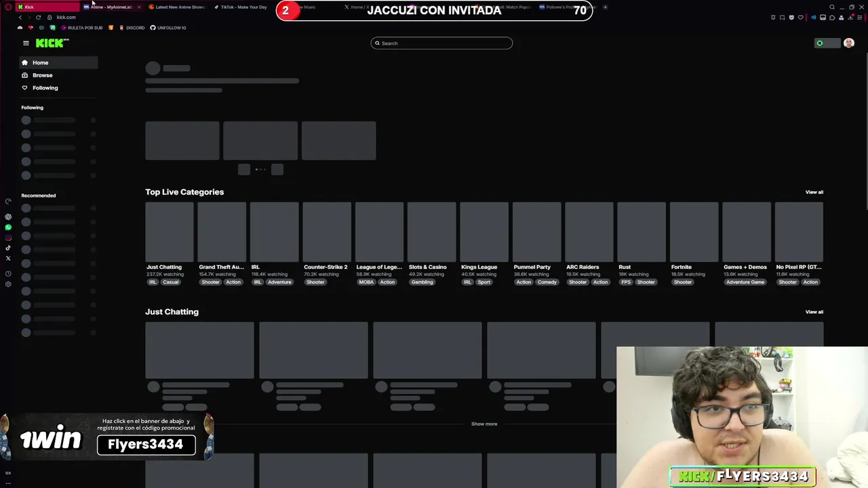This screenshot has height=488, width=868.
Task: Open the Kings League category
Action: coord(484,232)
